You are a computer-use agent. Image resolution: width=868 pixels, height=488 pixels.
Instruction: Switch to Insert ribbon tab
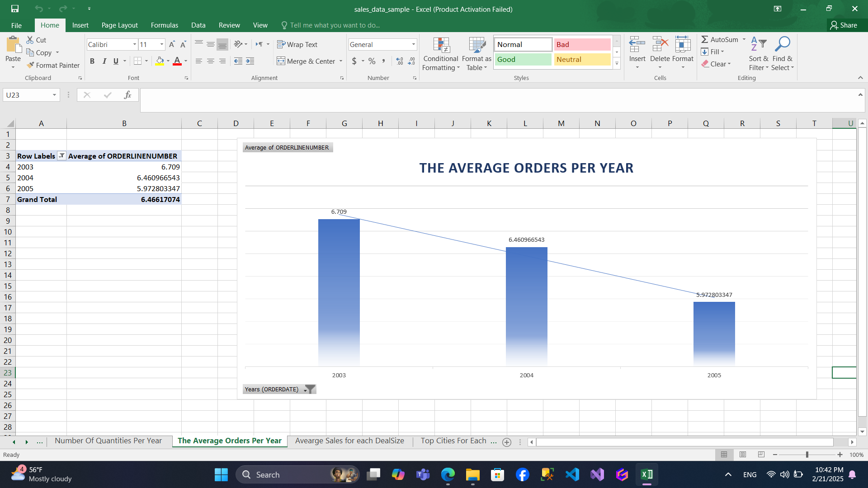pyautogui.click(x=80, y=25)
